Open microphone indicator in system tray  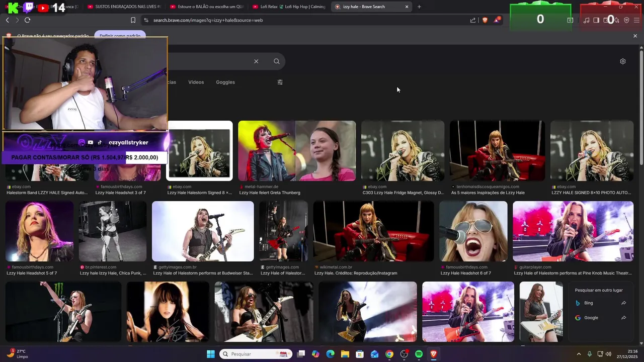tap(590, 354)
